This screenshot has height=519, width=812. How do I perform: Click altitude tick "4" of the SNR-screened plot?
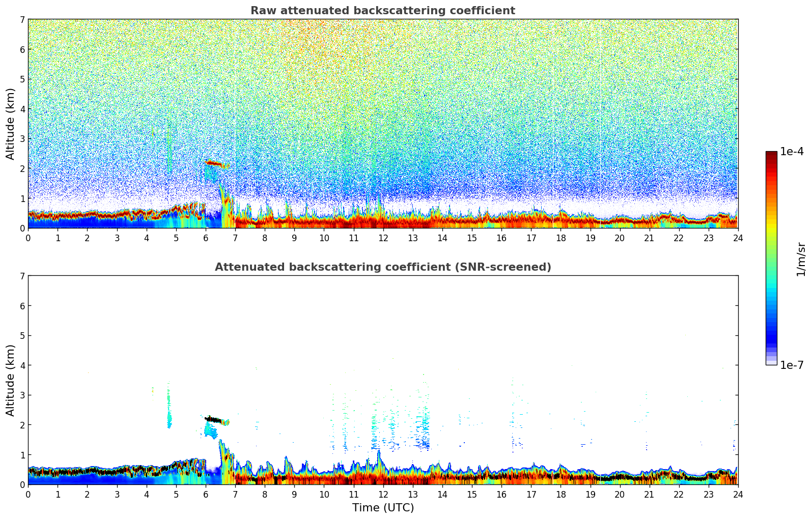pyautogui.click(x=22, y=365)
